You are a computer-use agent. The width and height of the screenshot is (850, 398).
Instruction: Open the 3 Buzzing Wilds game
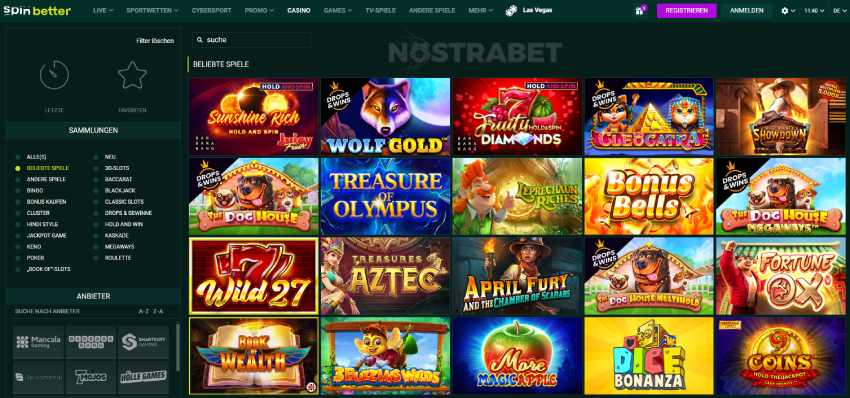coord(385,356)
